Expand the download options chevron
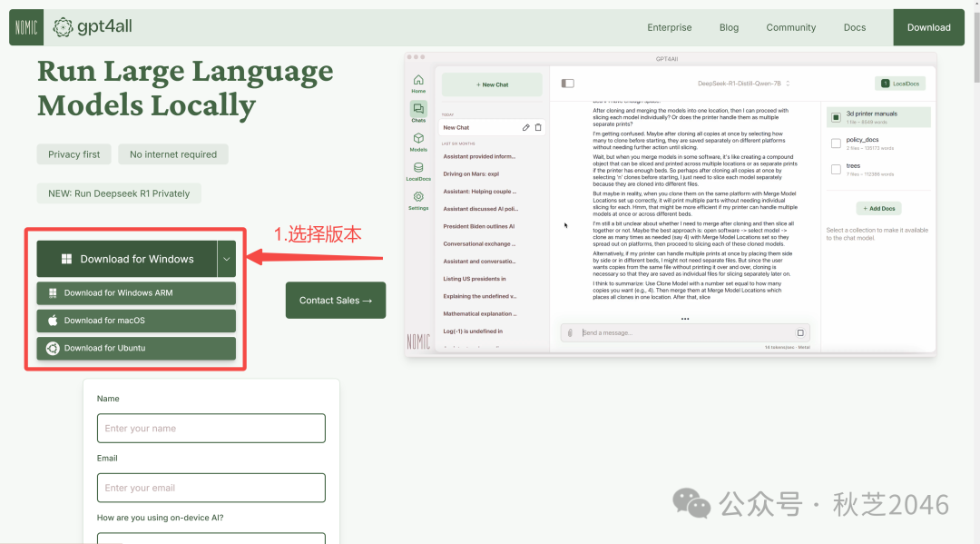The image size is (980, 544). coord(227,259)
